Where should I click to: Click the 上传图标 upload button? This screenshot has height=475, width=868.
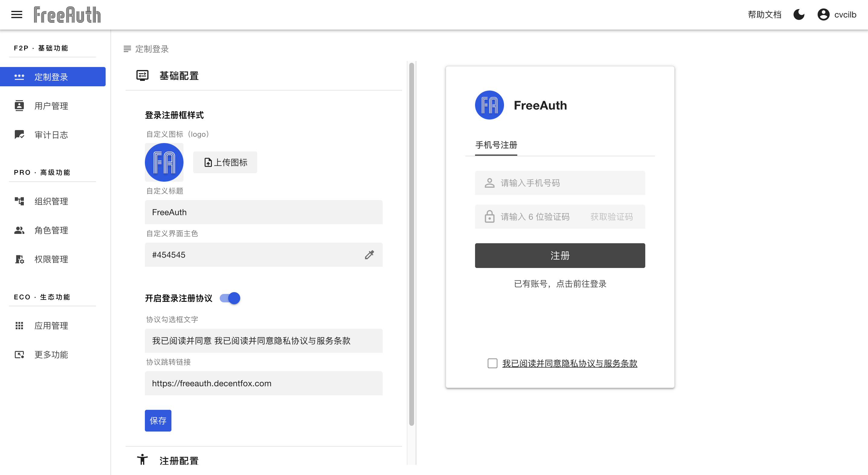(225, 162)
